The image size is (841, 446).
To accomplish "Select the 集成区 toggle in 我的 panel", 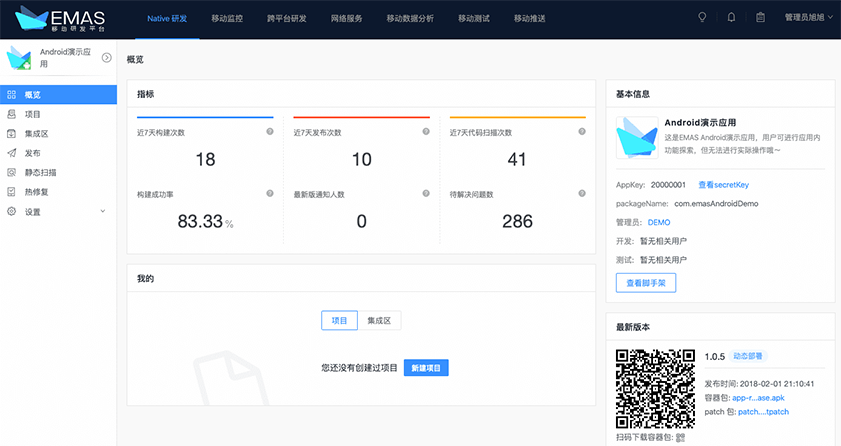I will click(x=380, y=320).
